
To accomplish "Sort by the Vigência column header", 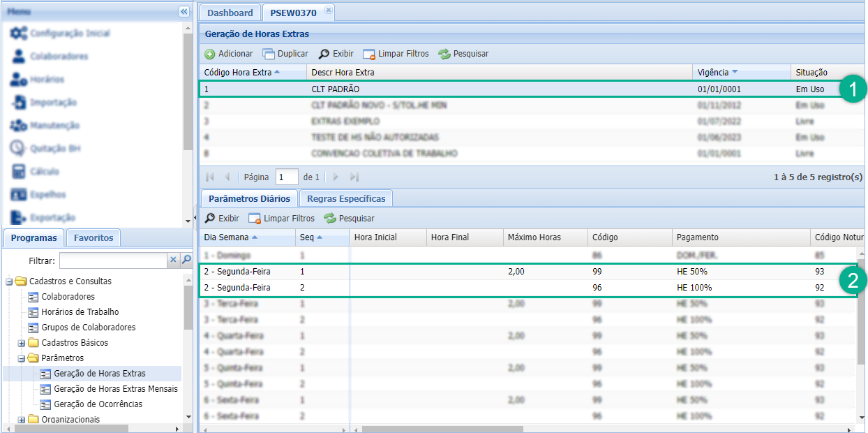I will [712, 72].
